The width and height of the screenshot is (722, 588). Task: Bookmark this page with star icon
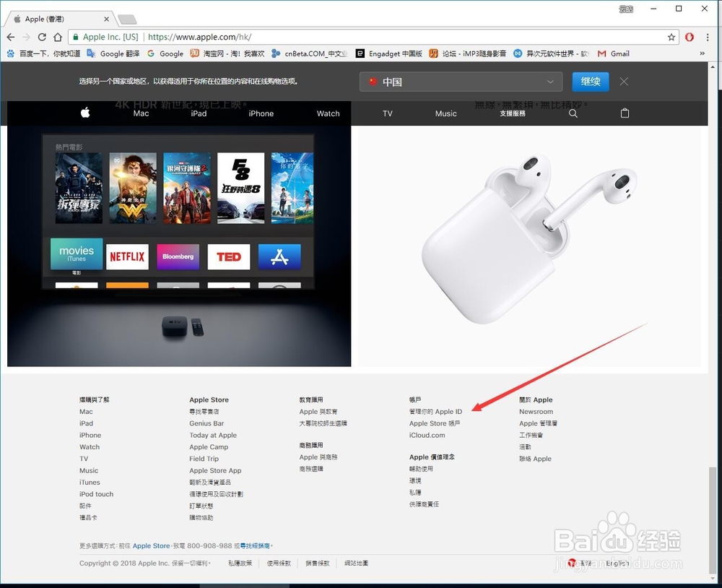pyautogui.click(x=671, y=37)
